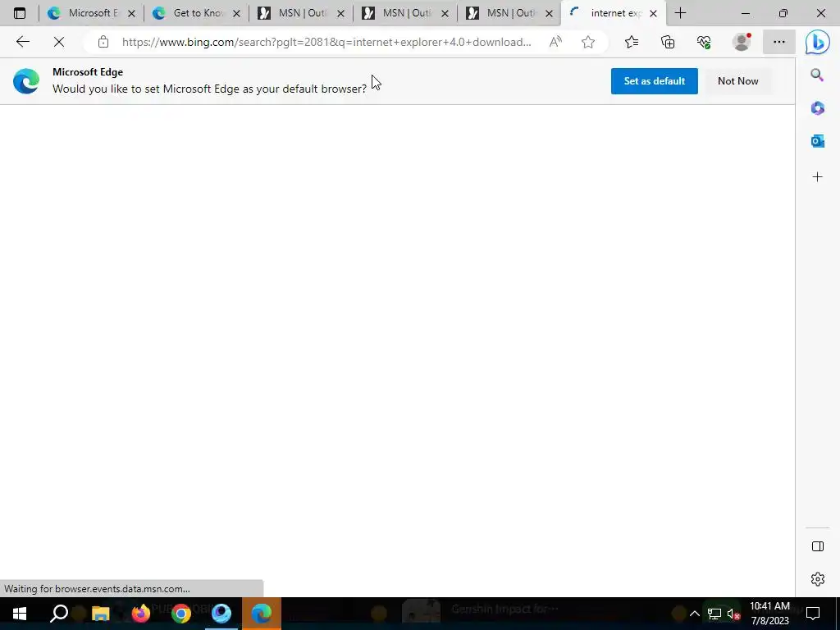Launch Google Chrome from taskbar
This screenshot has width=840, height=630.
click(181, 613)
